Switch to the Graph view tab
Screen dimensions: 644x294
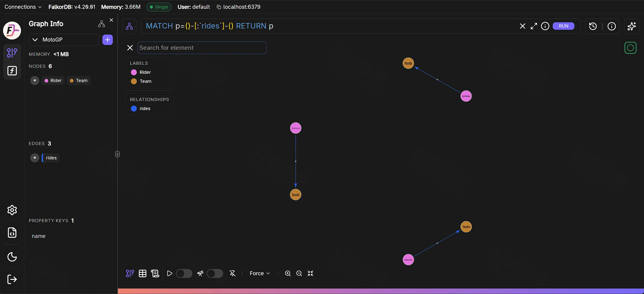click(x=130, y=273)
